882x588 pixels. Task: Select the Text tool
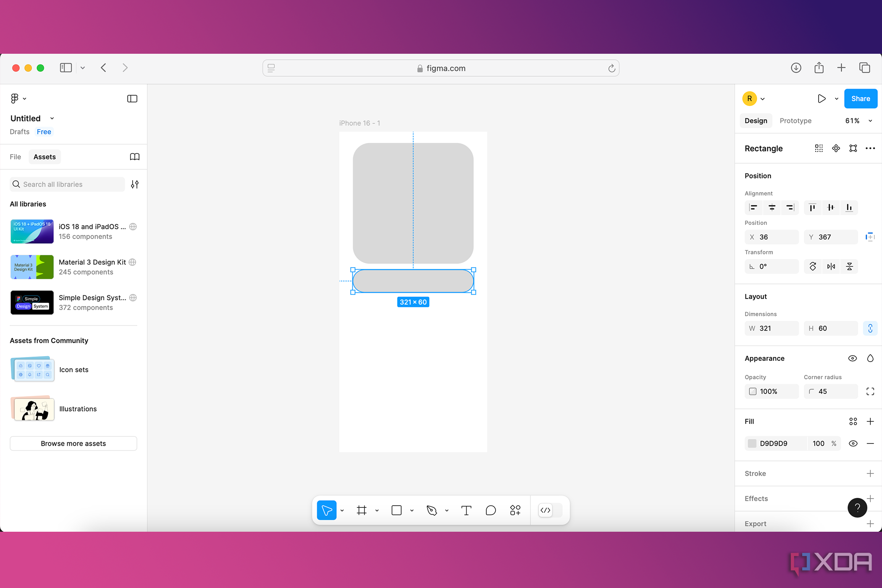467,510
